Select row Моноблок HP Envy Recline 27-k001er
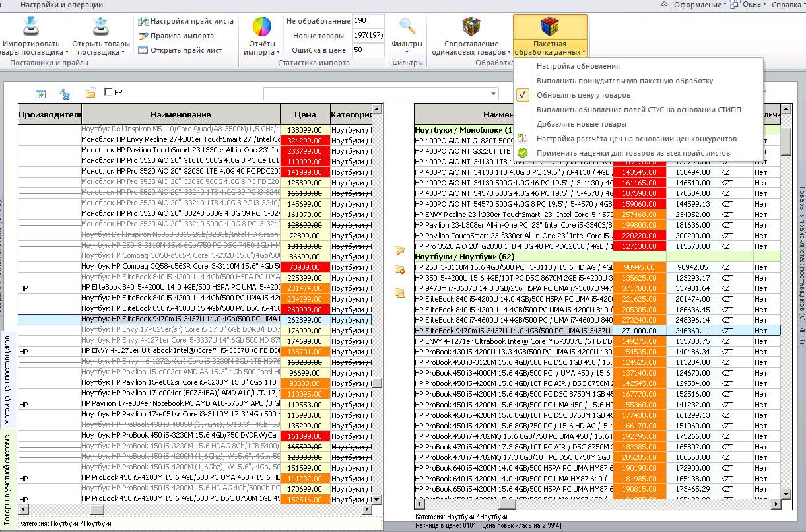Image resolution: width=806 pixels, height=532 pixels. tap(195, 141)
